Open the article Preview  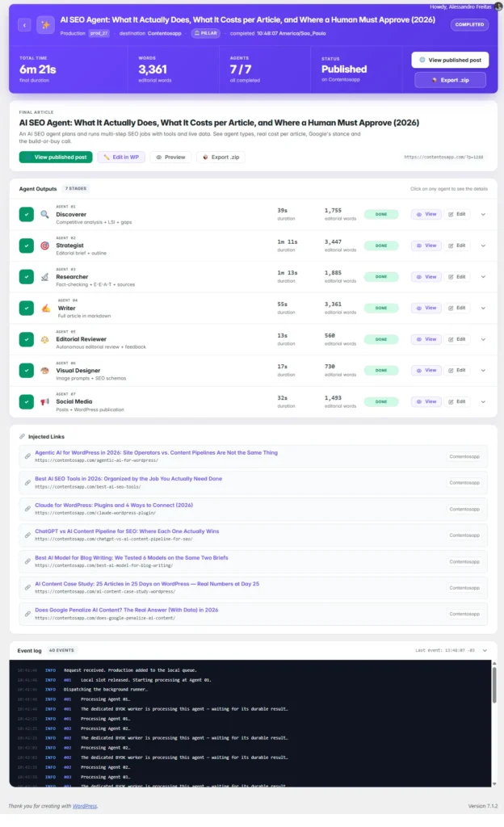[170, 157]
